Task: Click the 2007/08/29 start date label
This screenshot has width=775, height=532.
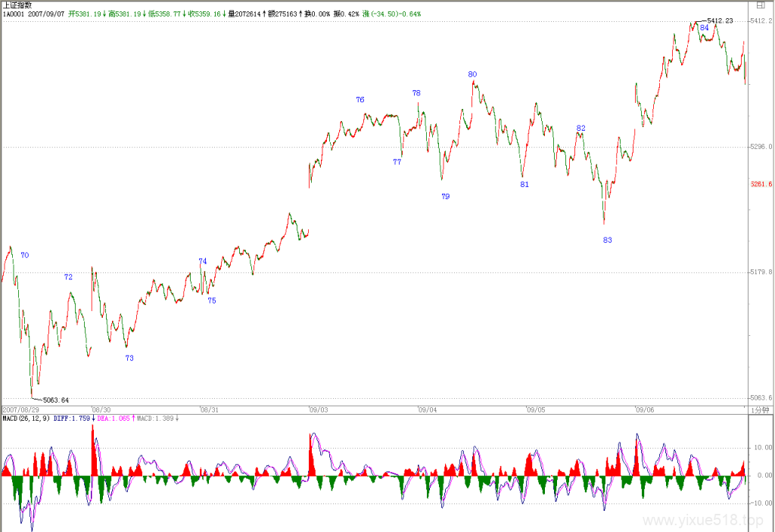Action: coord(20,410)
